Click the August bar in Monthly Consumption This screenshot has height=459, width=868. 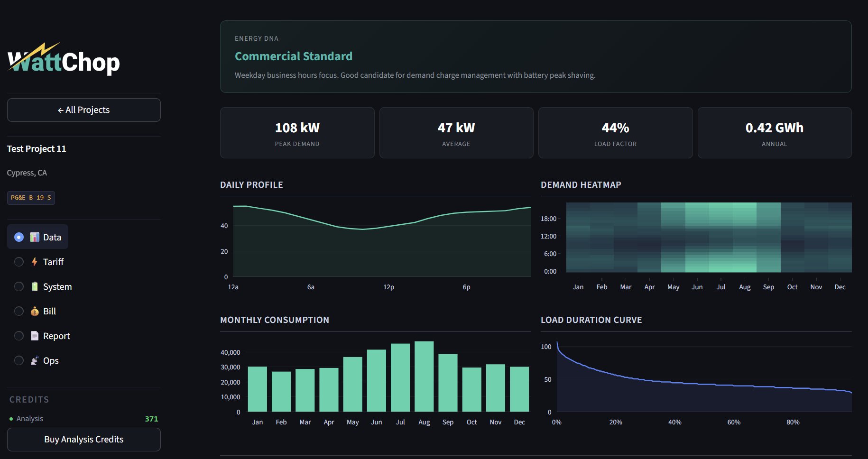click(x=424, y=377)
